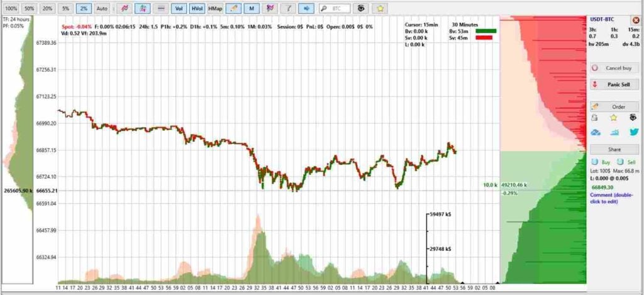This screenshot has height=295, width=644.
Task: Toggle the HVol horizontal volume button
Action: point(197,8)
